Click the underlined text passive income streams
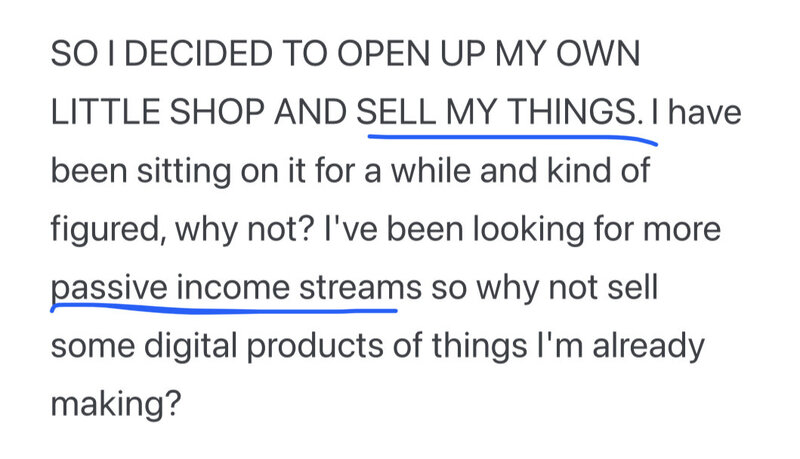The width and height of the screenshot is (800, 459). click(236, 287)
